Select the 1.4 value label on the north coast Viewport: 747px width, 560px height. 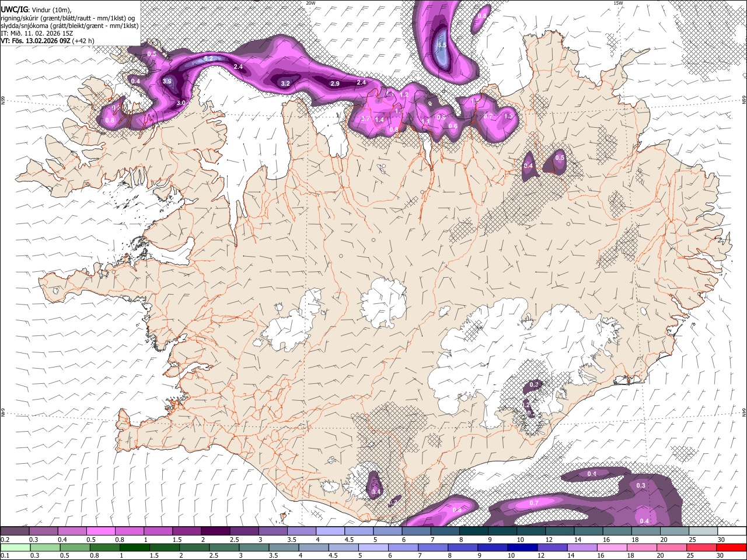coord(379,120)
